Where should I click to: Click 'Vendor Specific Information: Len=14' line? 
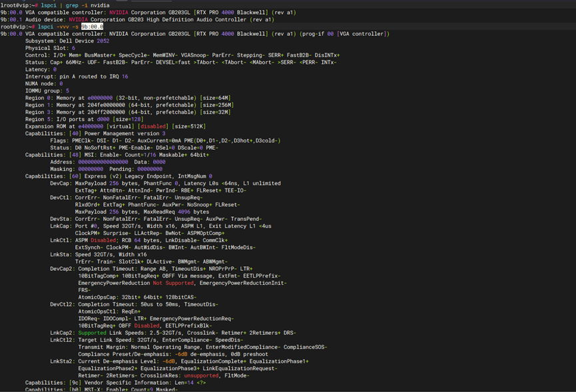115,383
